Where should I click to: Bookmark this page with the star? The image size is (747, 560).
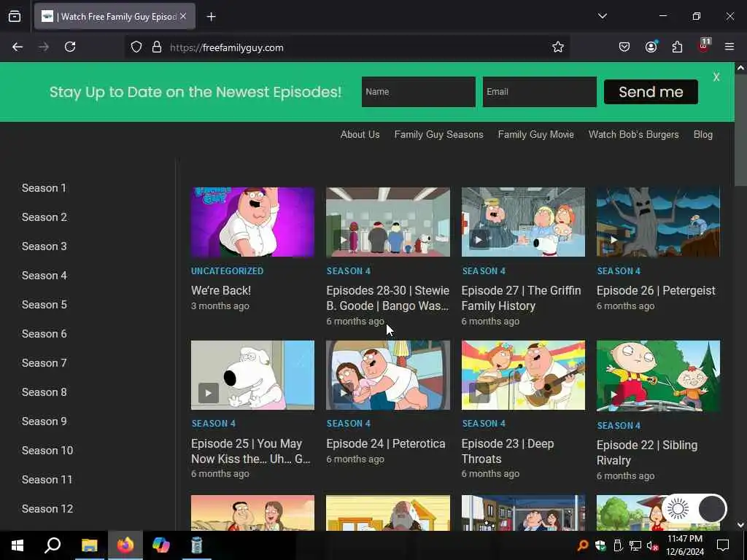[x=558, y=47]
